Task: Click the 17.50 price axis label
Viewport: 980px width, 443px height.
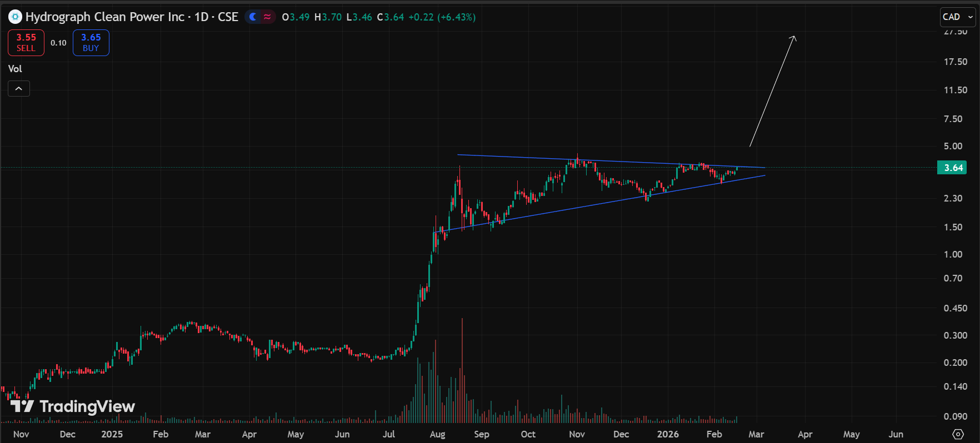Action: click(x=956, y=62)
